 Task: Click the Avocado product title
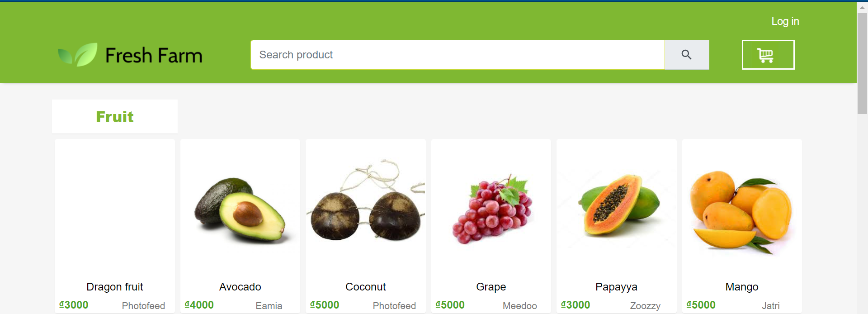[x=240, y=287]
